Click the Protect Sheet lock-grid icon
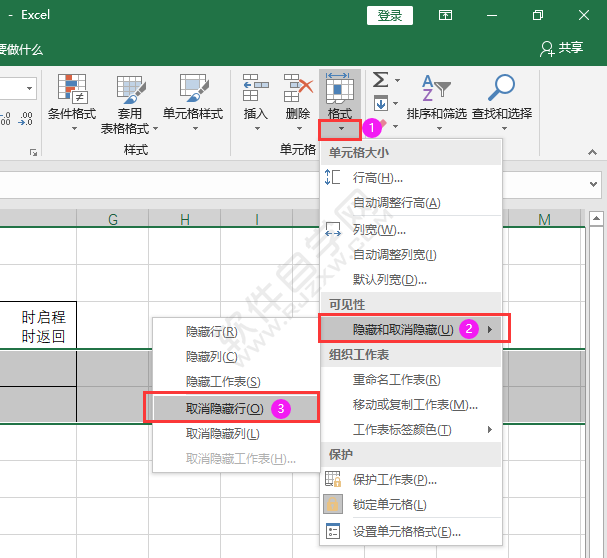The width and height of the screenshot is (607, 558). pos(333,479)
